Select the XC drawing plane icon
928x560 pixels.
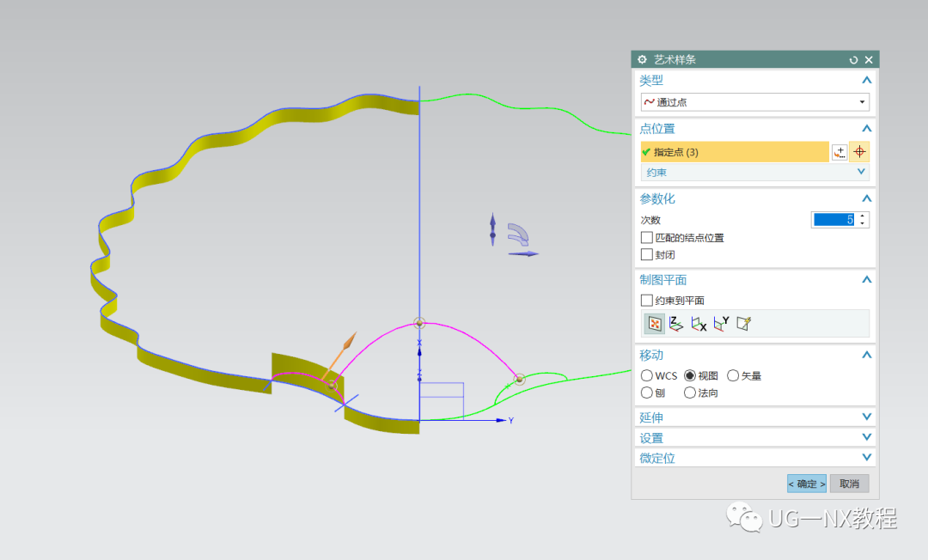(x=697, y=323)
